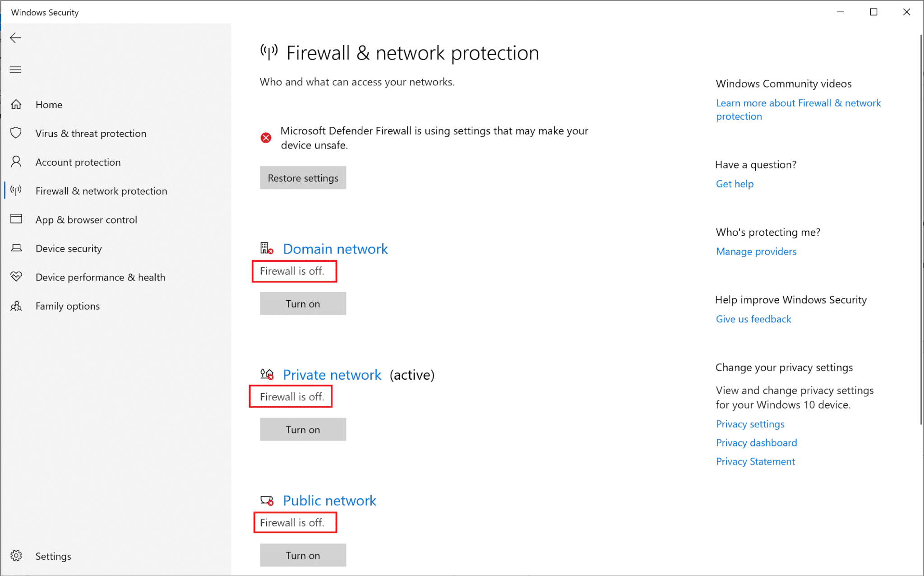Click the Firewall & network protection icon
924x576 pixels.
(17, 190)
